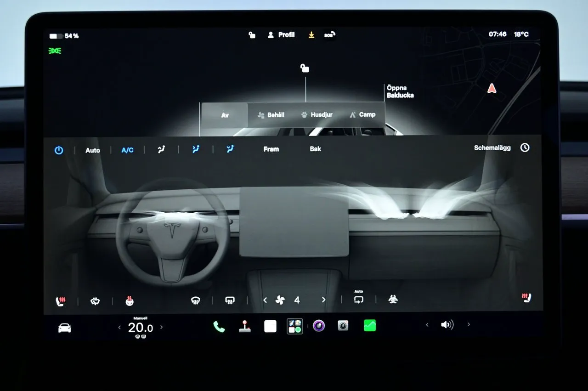Screen dimensions: 588x391
Task: Tap the fan speed value 4
Action: coord(297,300)
